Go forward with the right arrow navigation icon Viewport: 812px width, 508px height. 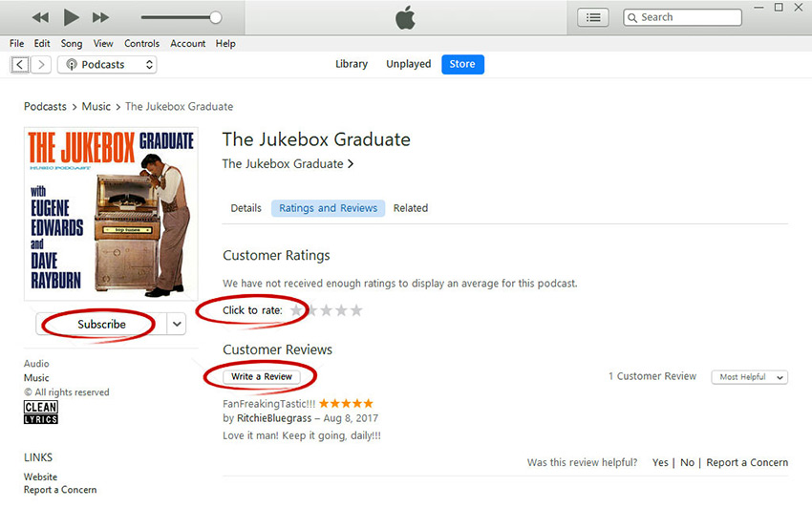point(41,65)
